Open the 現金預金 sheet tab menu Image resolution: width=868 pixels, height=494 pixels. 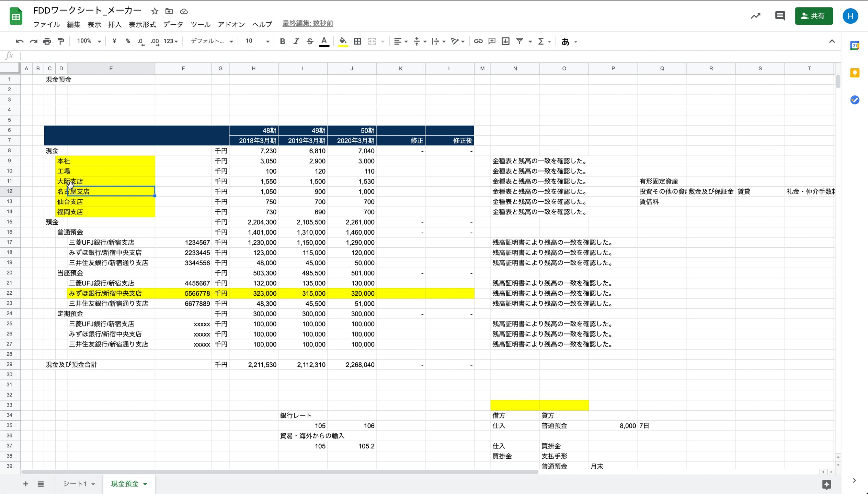point(145,484)
